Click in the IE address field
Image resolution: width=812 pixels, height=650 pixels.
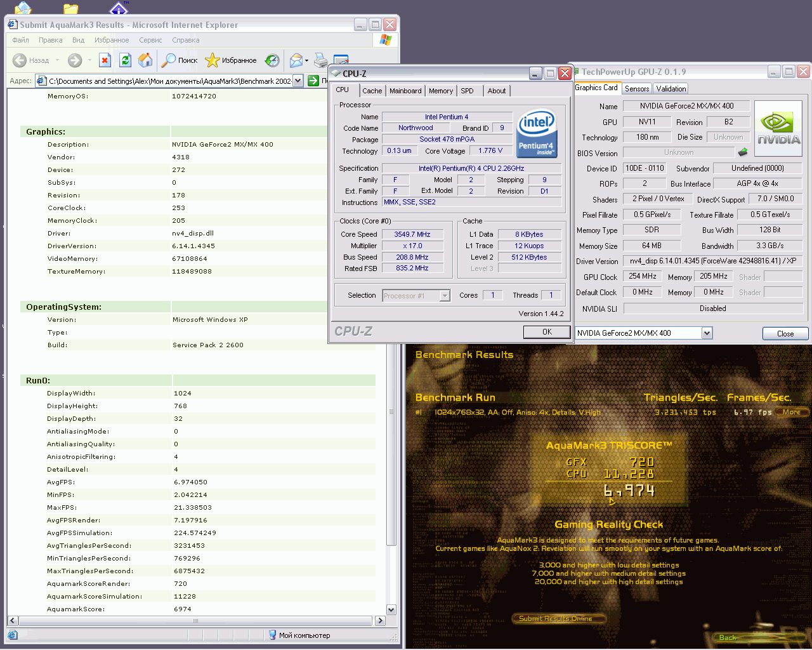[170, 81]
